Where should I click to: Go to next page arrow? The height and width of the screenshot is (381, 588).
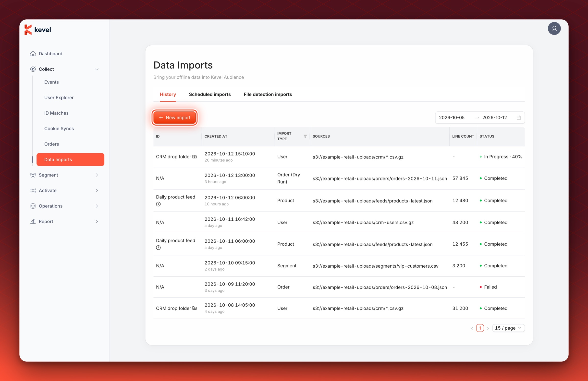tap(488, 328)
